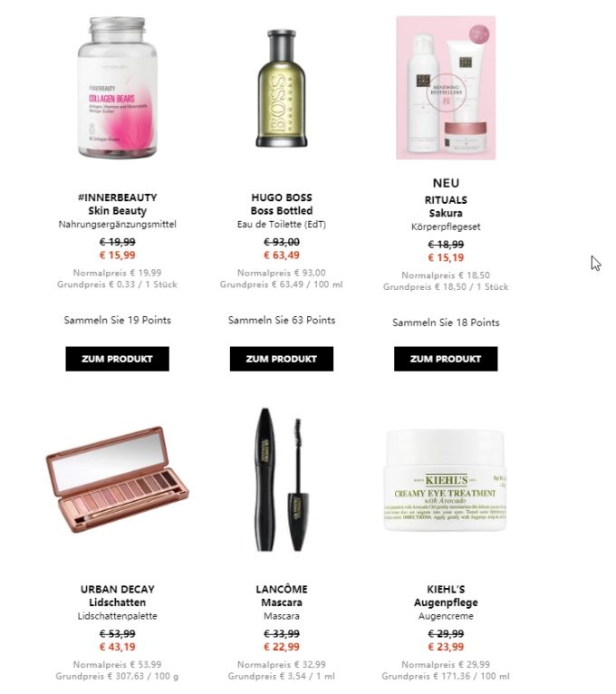Click ZUM PRODUKT under #INNERBEAUTY Skin Beauty
The width and height of the screenshot is (616, 694).
[x=117, y=359]
